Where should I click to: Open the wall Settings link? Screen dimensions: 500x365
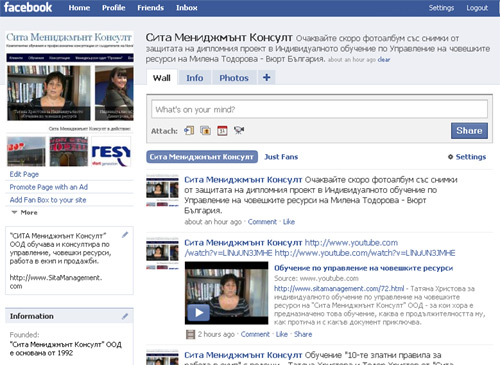[x=471, y=157]
